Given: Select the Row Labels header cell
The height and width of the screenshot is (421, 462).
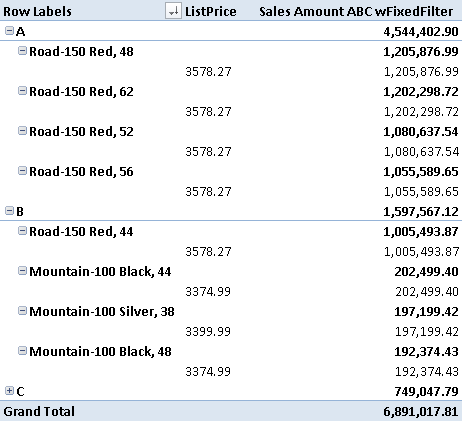Looking at the screenshot, I should click(x=37, y=11).
